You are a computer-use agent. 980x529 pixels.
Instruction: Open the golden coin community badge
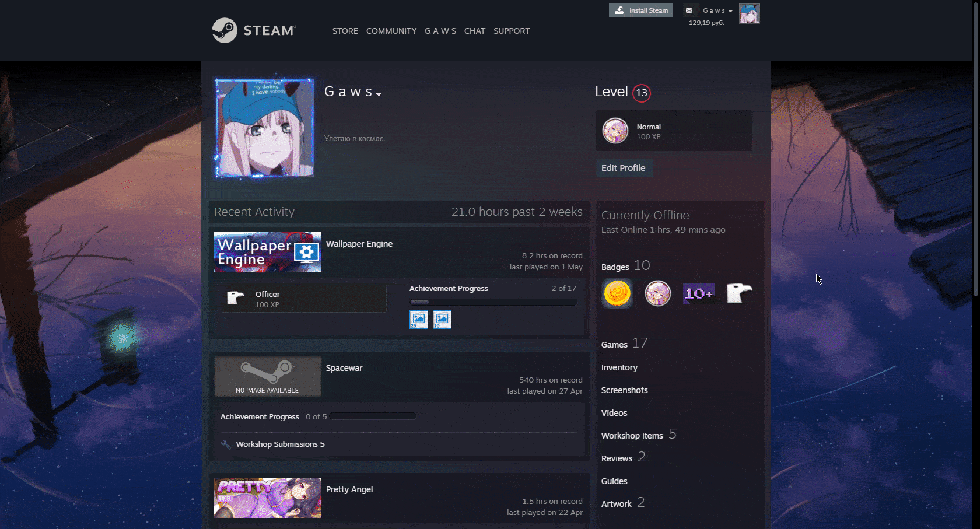click(617, 293)
